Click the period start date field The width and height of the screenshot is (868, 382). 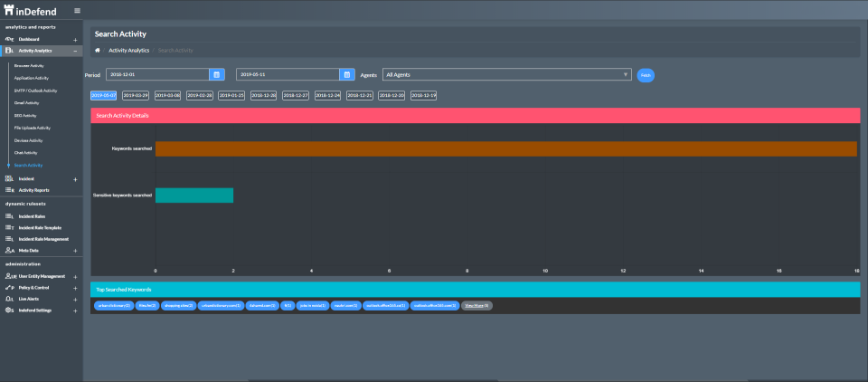157,74
